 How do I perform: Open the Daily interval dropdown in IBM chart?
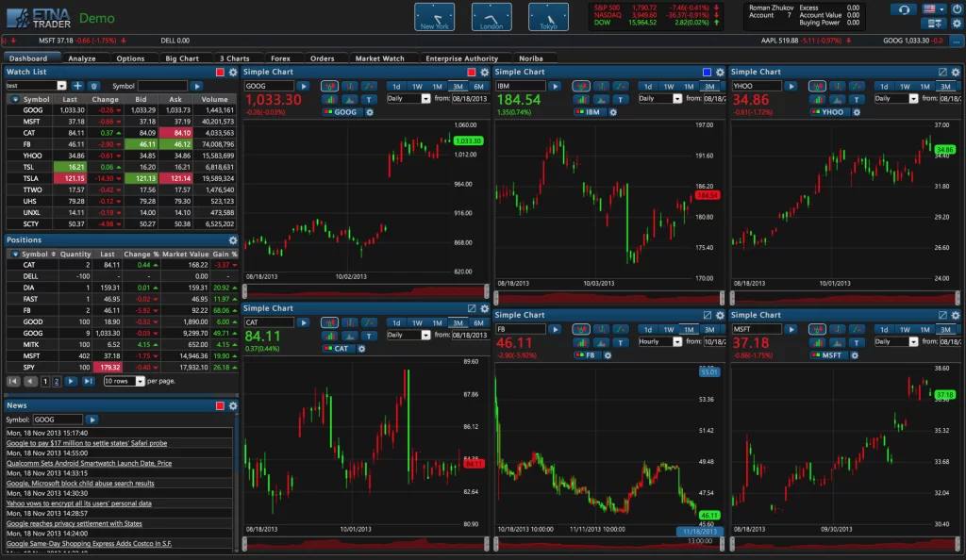click(x=659, y=98)
